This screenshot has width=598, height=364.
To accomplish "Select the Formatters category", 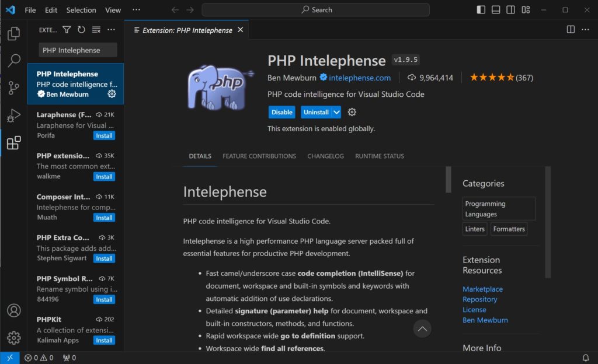I will coord(509,229).
